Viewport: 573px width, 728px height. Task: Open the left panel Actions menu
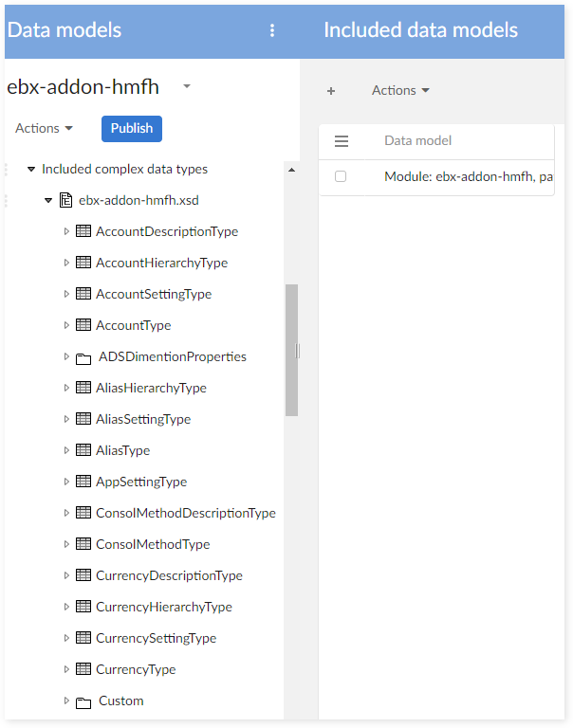[x=44, y=129]
